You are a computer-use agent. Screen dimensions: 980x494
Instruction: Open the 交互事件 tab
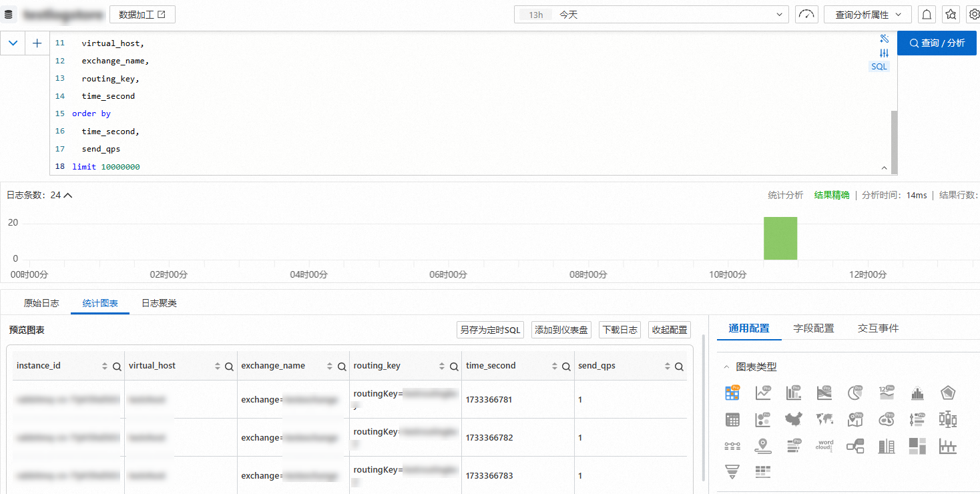[x=878, y=328]
